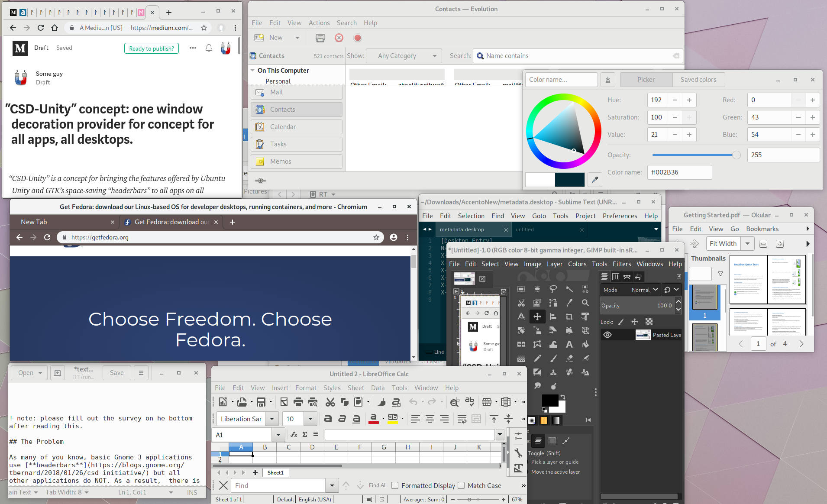Toggle lock position and size in GIMP layers
This screenshot has height=504, width=827.
[x=635, y=322]
